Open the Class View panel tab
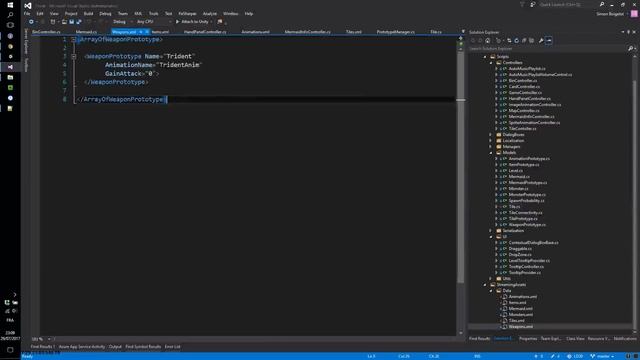Viewport: 640px width, 360px height. (x=575, y=339)
